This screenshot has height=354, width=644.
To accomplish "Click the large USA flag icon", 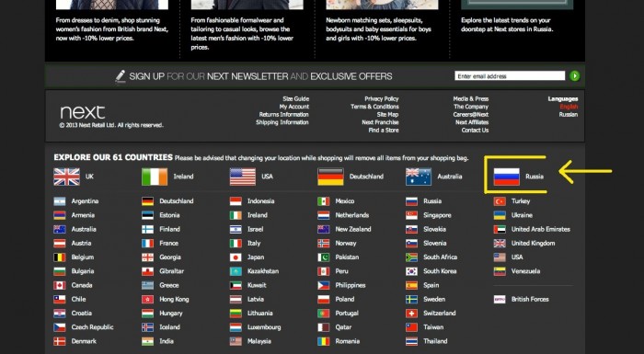I will [242, 177].
